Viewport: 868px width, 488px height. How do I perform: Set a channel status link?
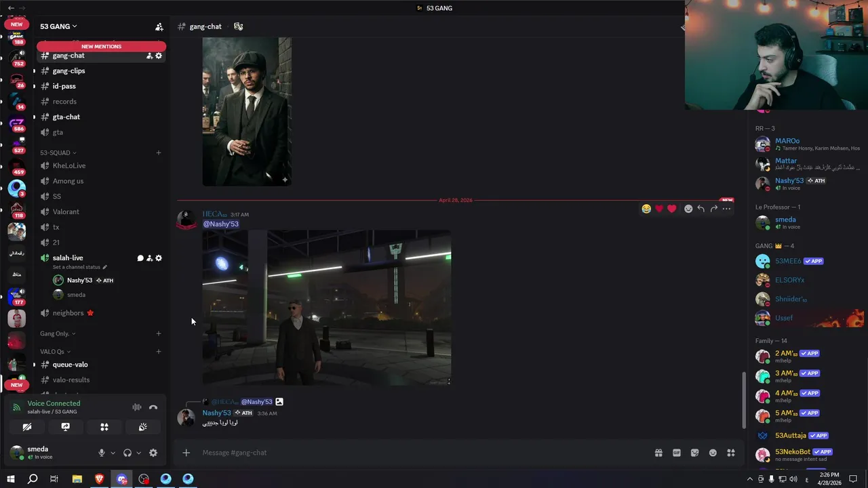coord(79,267)
